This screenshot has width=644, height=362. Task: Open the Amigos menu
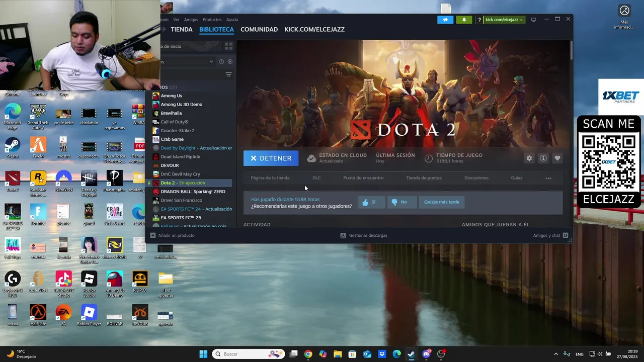[x=191, y=20]
